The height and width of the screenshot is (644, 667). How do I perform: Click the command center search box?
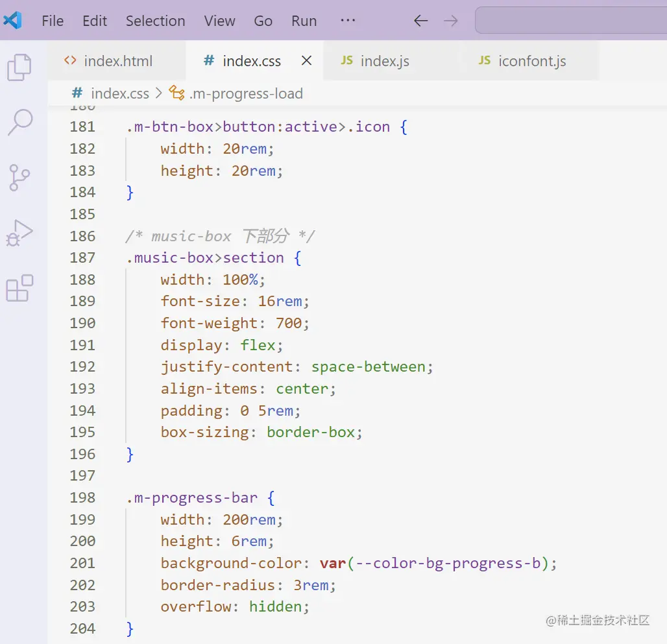tap(571, 20)
